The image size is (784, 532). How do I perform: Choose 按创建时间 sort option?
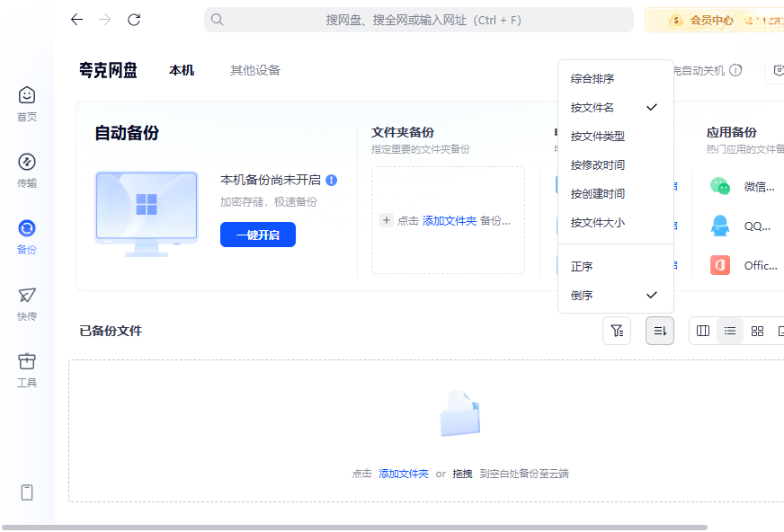616,194
